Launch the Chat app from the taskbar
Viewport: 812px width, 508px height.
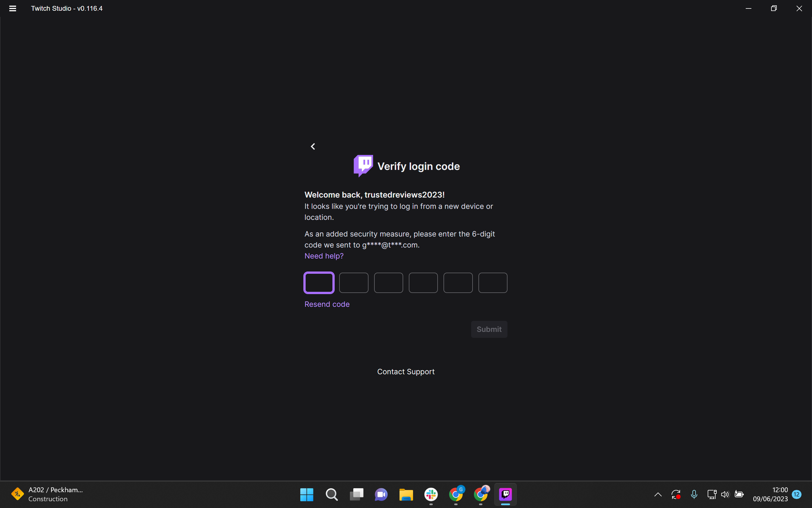381,494
